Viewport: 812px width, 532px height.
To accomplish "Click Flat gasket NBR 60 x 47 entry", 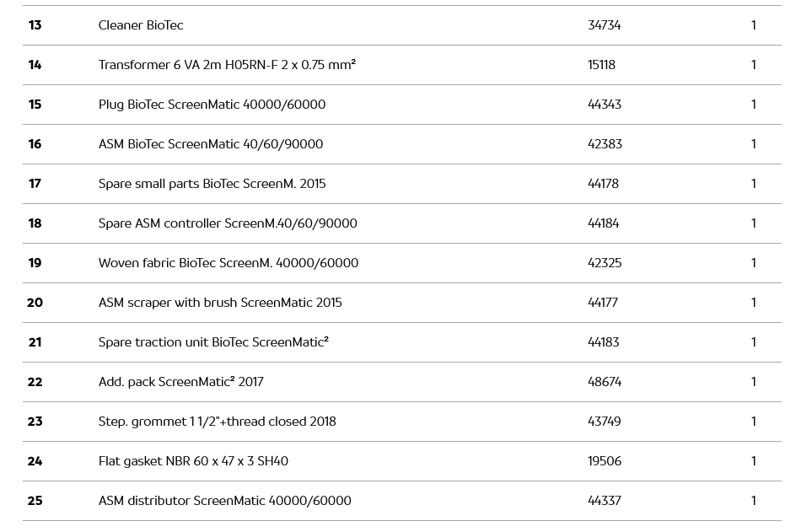I will 193,461.
